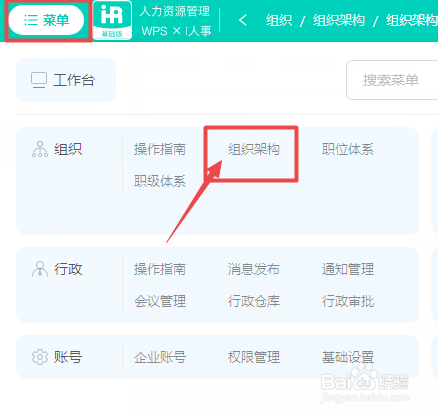Select the first 组织架构 breadcrumb item
The image size is (438, 415).
click(339, 21)
